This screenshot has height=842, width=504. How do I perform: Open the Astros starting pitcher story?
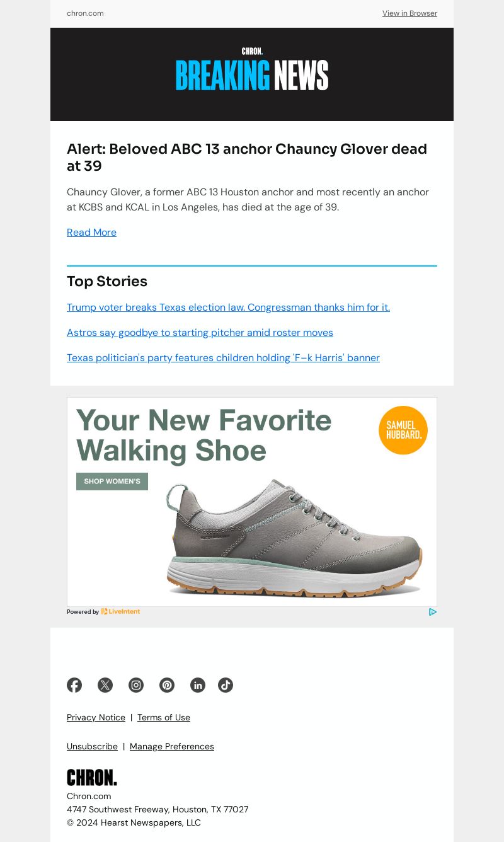200,333
